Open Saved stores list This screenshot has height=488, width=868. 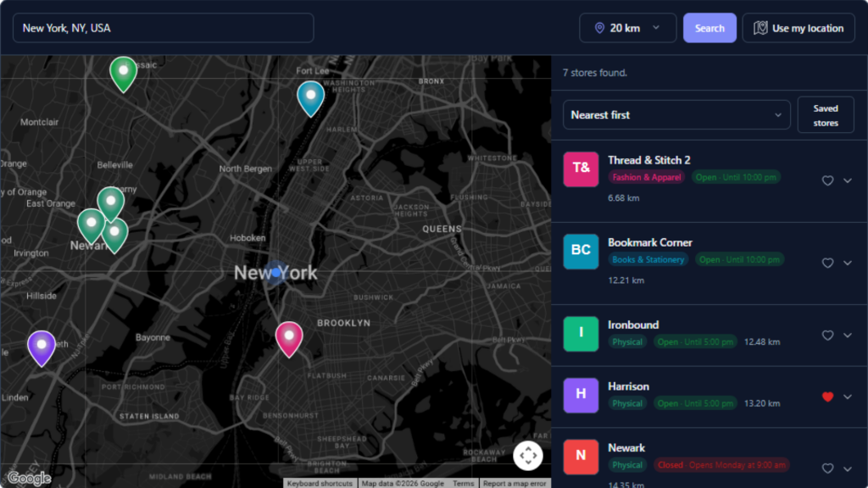826,115
